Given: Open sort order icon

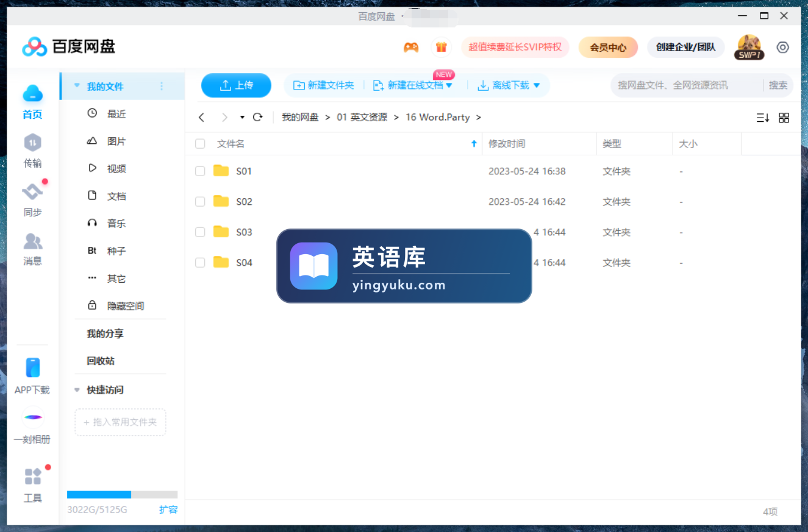Looking at the screenshot, I should 763,118.
